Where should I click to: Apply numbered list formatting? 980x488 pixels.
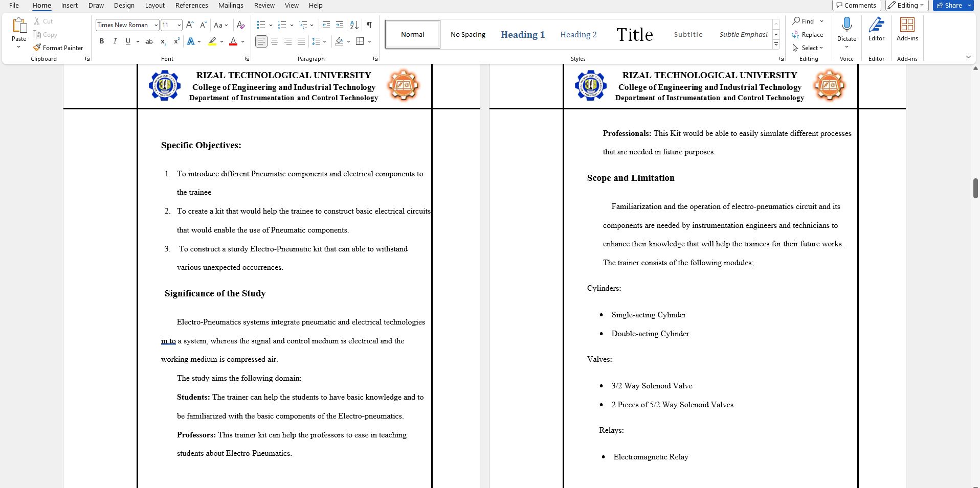pyautogui.click(x=282, y=25)
